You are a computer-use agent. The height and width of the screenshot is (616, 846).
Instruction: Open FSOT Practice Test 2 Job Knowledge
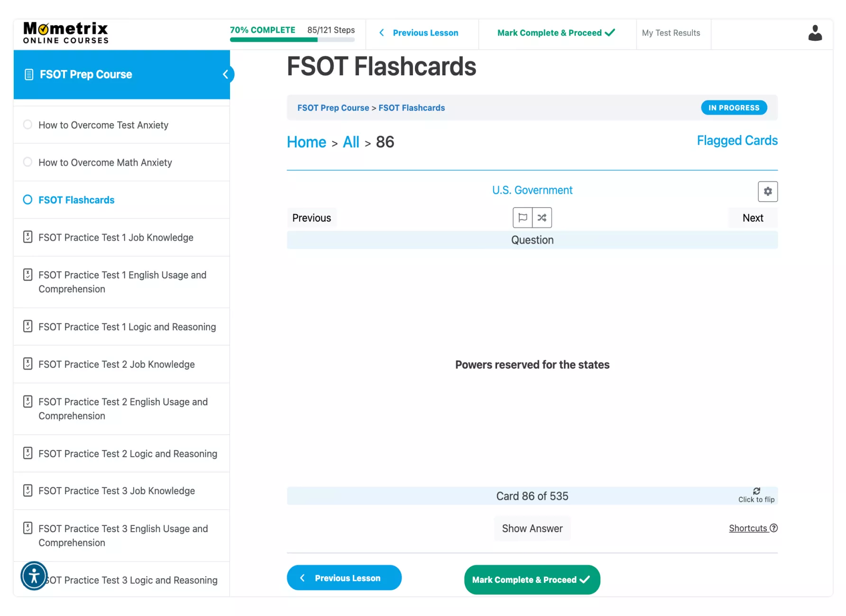pos(117,364)
